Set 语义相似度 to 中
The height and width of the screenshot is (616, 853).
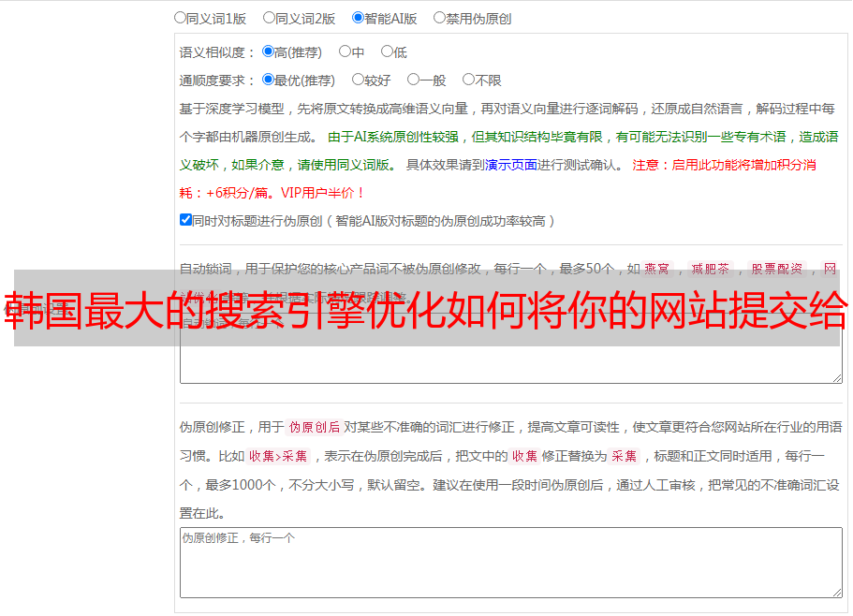pyautogui.click(x=345, y=51)
